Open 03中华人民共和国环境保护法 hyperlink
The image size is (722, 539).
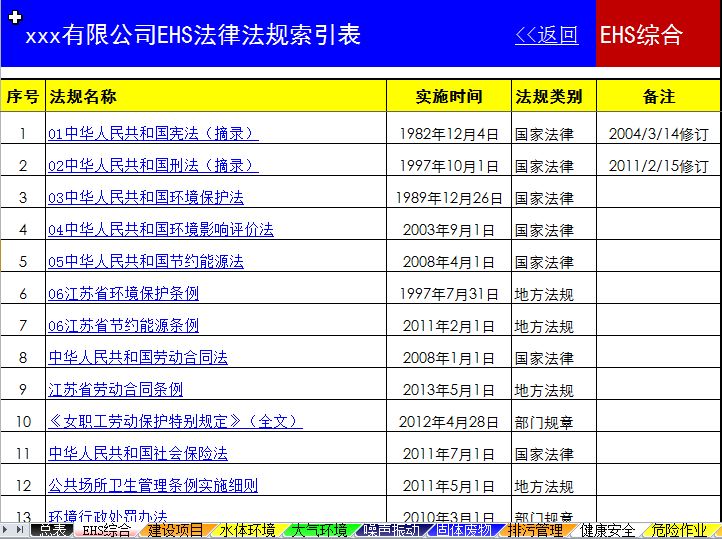(x=146, y=197)
